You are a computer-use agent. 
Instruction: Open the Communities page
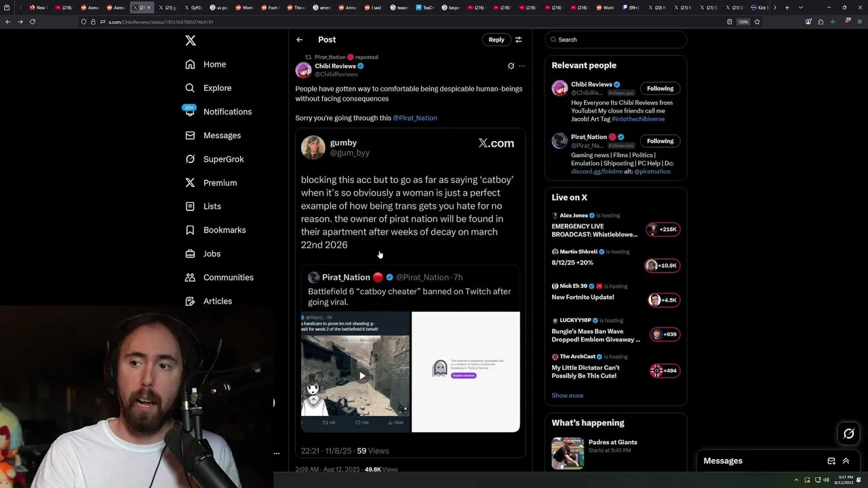pyautogui.click(x=219, y=277)
